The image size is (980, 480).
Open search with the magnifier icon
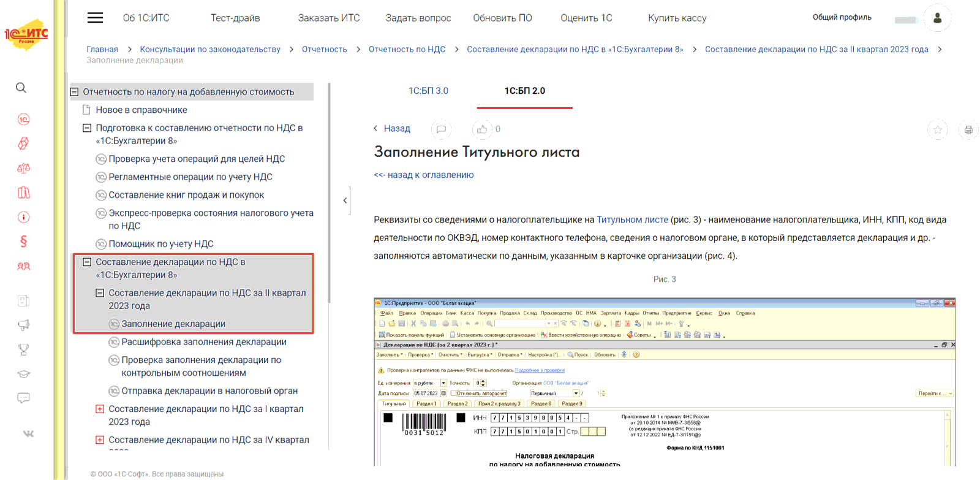point(21,88)
